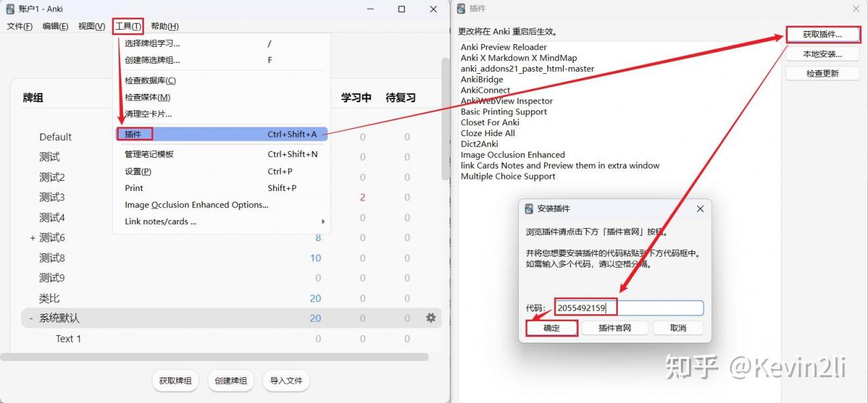Open the 测试 deck
The height and width of the screenshot is (403, 868).
pyautogui.click(x=50, y=157)
